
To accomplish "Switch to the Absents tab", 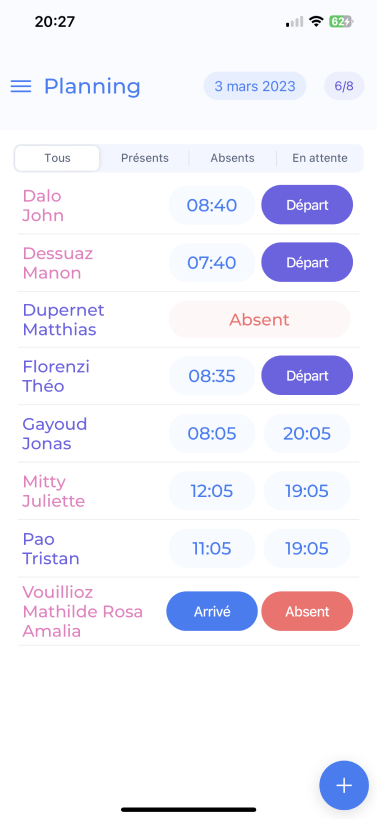I will pos(232,158).
